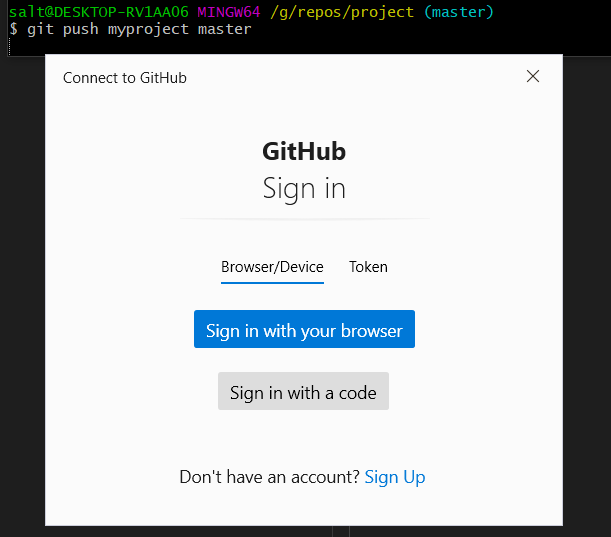Click the "Don't have an account?" text
Image resolution: width=611 pixels, height=537 pixels.
(269, 477)
